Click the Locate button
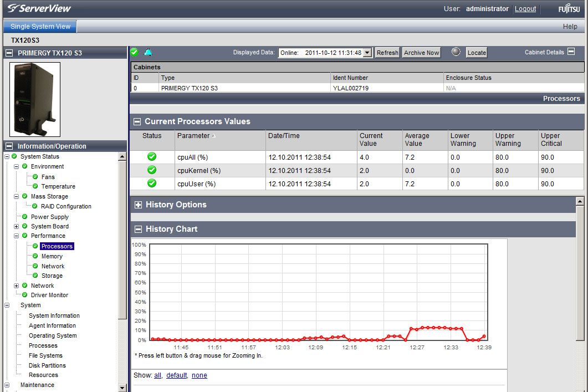Screen dimensions: 588x392 point(477,53)
